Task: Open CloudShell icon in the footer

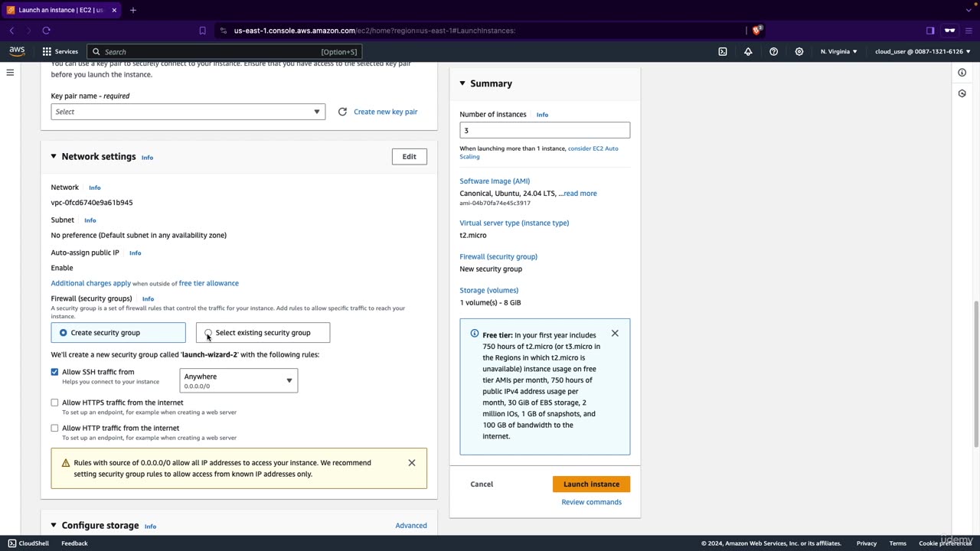Action: (11, 543)
